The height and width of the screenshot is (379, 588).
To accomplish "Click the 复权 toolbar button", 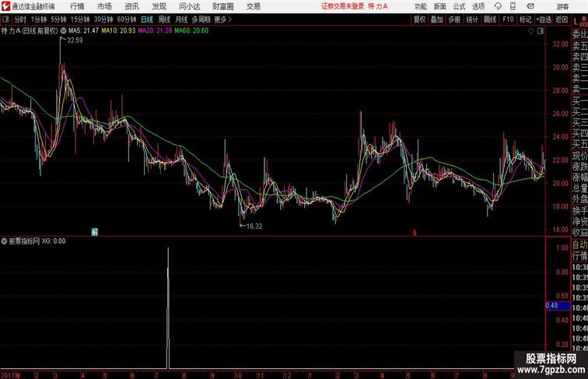I will tap(420, 19).
